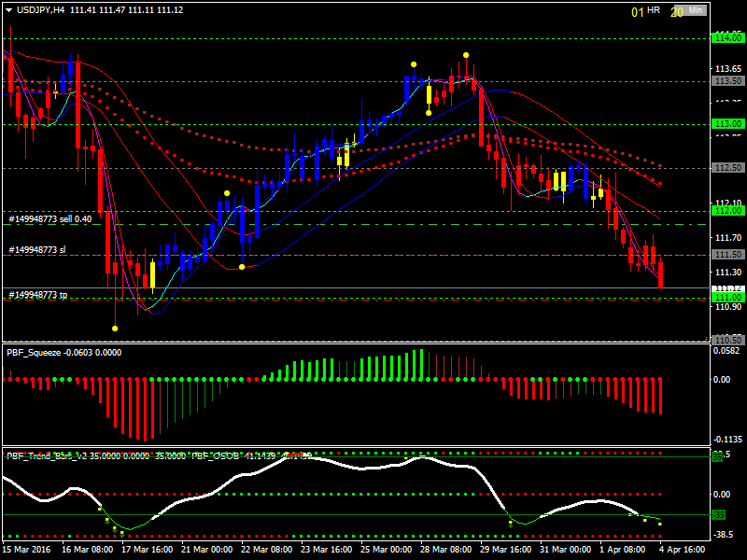Click the 15 Mar 2016 date label

26,549
